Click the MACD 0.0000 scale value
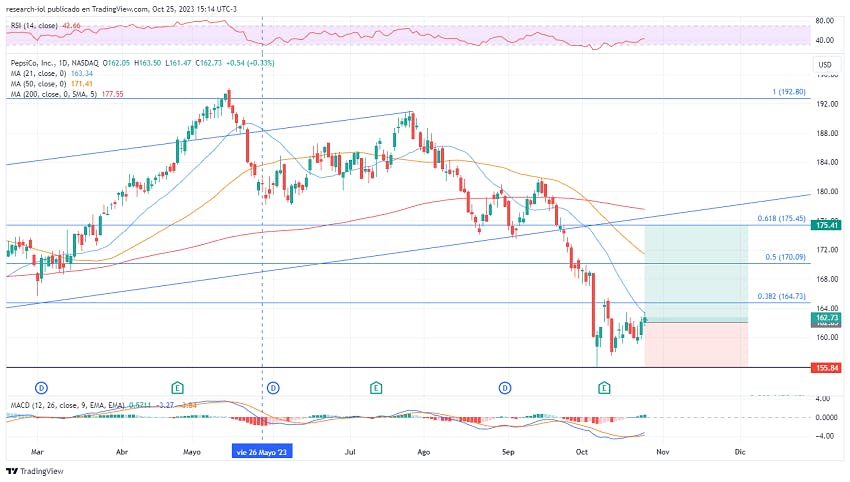This screenshot has width=850, height=482. coord(827,417)
